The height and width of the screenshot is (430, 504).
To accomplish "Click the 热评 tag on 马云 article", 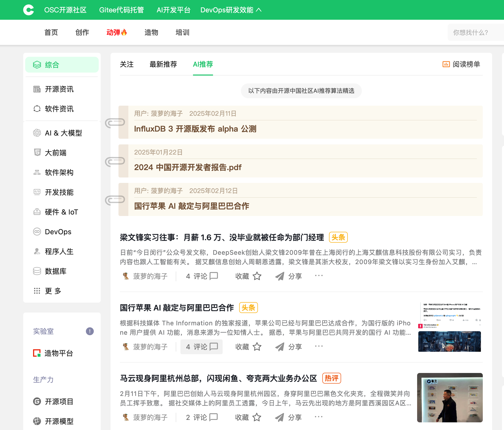I will coord(331,378).
